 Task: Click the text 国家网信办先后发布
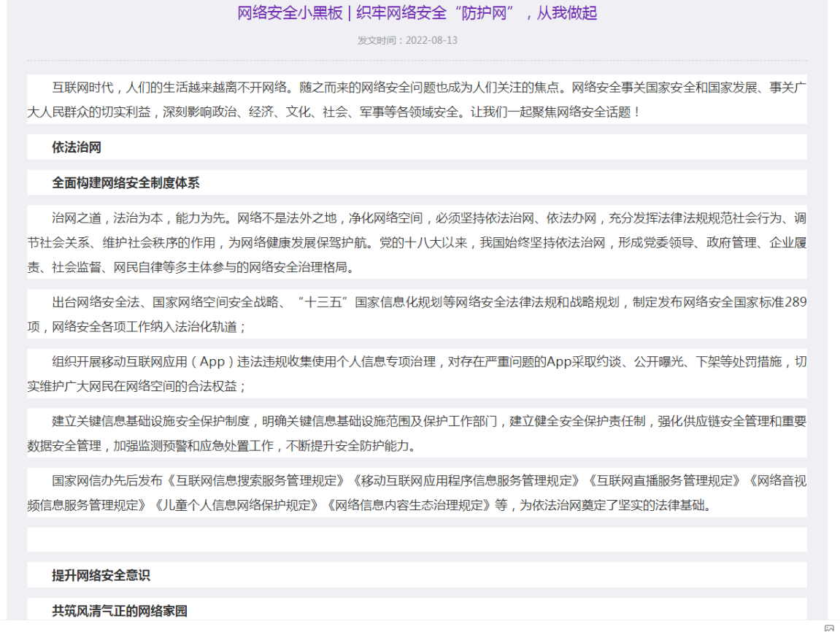(x=109, y=481)
